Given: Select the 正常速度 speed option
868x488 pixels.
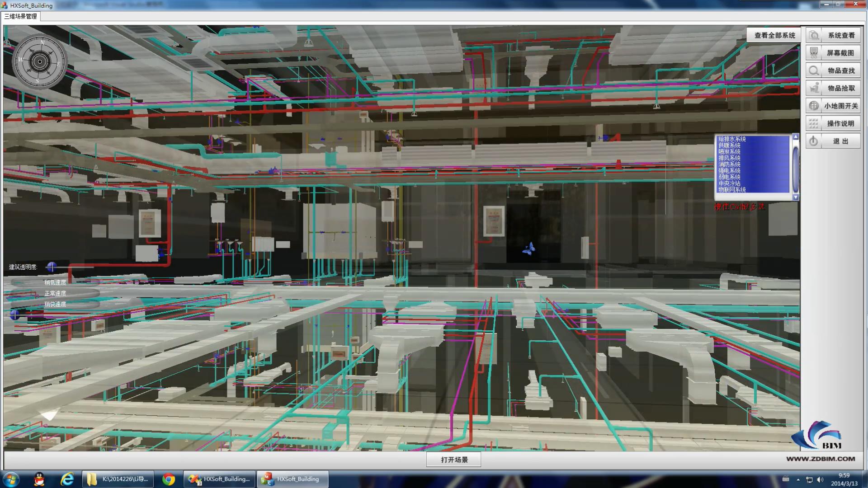Looking at the screenshot, I should [x=55, y=293].
